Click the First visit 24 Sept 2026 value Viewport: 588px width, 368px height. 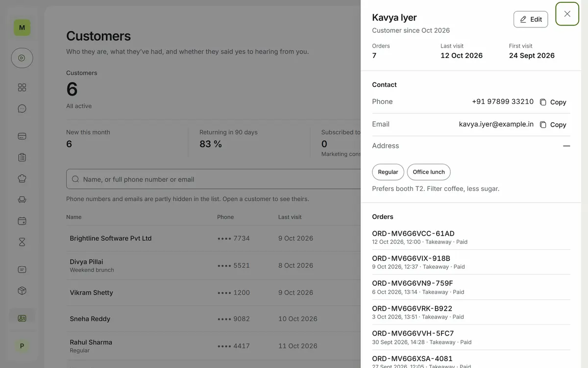(532, 55)
